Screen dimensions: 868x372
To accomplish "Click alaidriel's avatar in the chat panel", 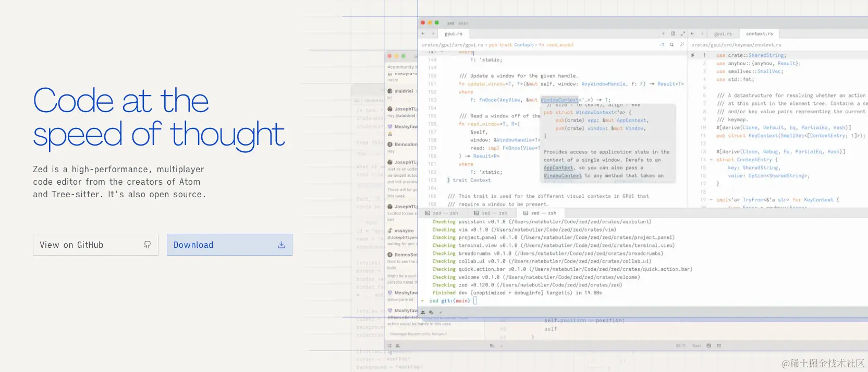I will tap(390, 91).
